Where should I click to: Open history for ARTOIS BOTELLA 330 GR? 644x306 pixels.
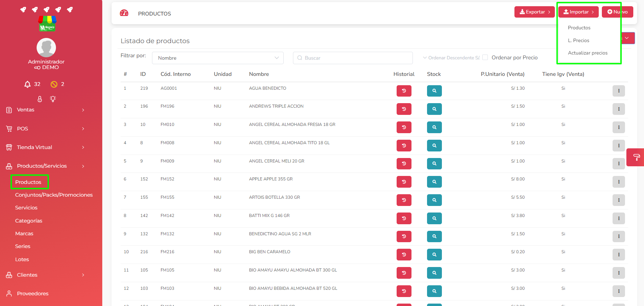(x=404, y=200)
